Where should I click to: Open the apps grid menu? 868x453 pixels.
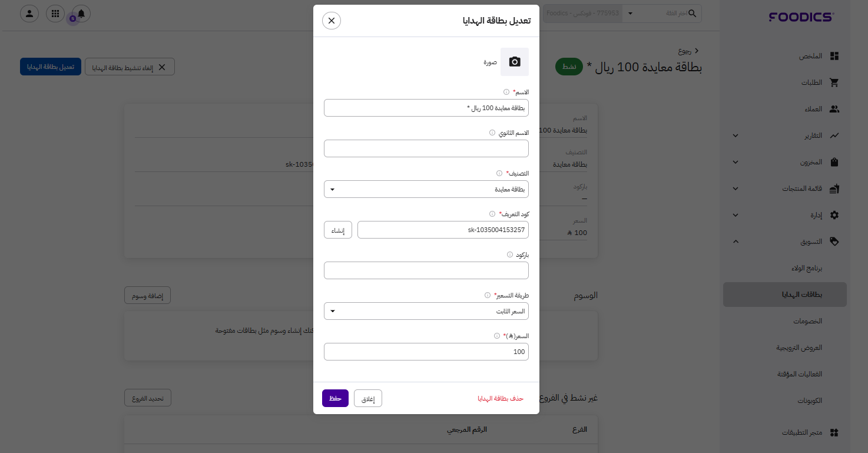point(55,13)
